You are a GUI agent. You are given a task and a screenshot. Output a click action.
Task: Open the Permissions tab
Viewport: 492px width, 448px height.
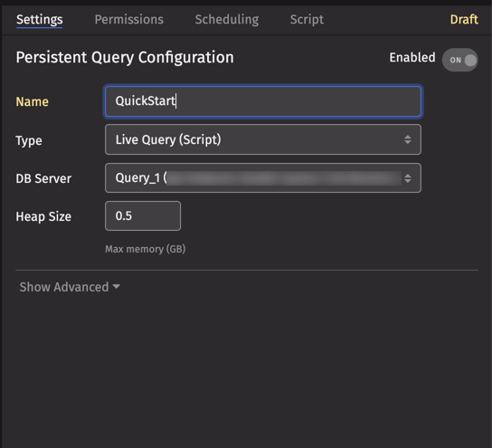pyautogui.click(x=129, y=20)
